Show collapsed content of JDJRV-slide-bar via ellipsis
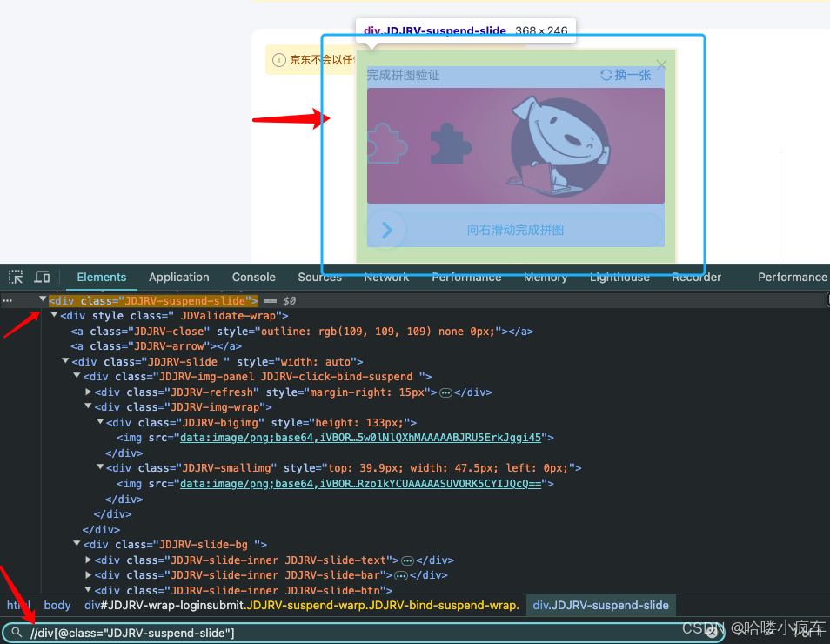The image size is (830, 644). 401,575
